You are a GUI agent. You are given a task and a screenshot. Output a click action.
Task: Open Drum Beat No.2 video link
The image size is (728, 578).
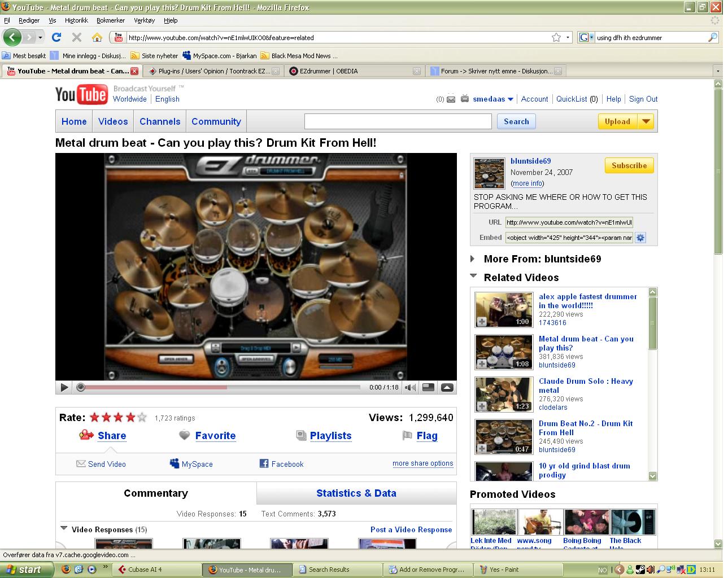(586, 428)
